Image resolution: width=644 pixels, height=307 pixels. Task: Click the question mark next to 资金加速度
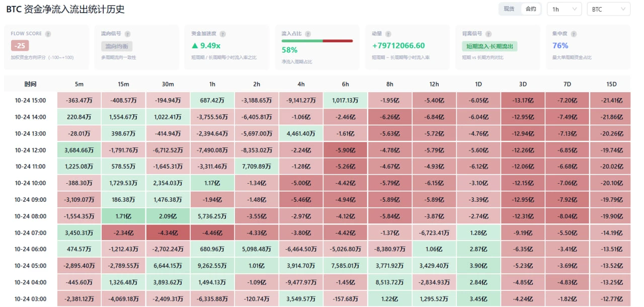click(x=222, y=34)
